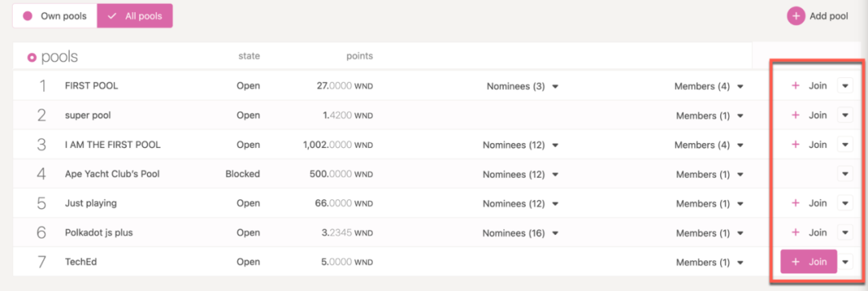Click the plus icon on super pool row
The height and width of the screenshot is (291, 868).
click(x=796, y=115)
